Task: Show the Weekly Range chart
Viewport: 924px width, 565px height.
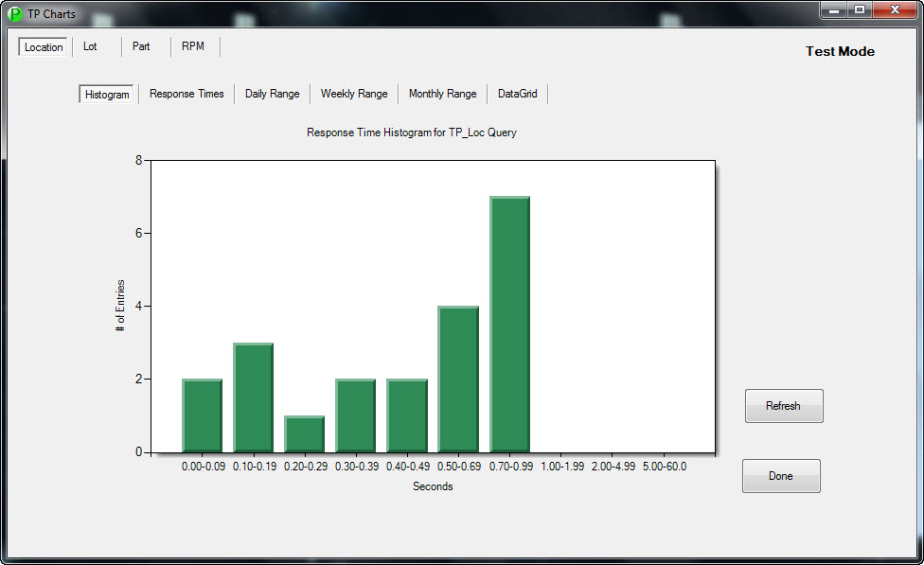Action: point(354,94)
